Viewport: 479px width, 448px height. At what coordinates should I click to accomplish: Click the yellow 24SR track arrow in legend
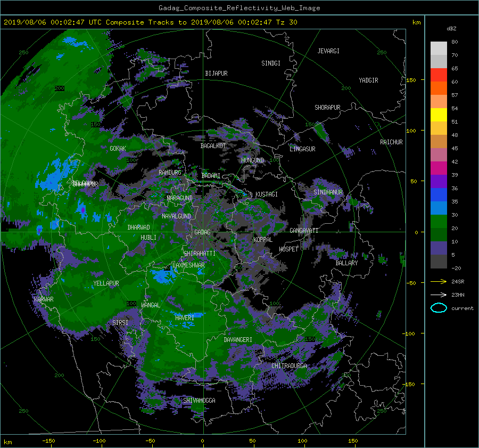439,281
